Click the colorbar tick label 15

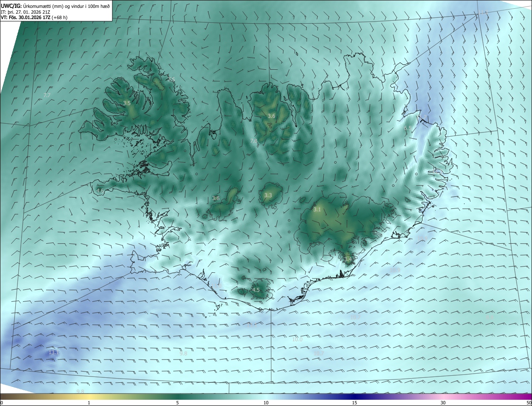coord(355,403)
